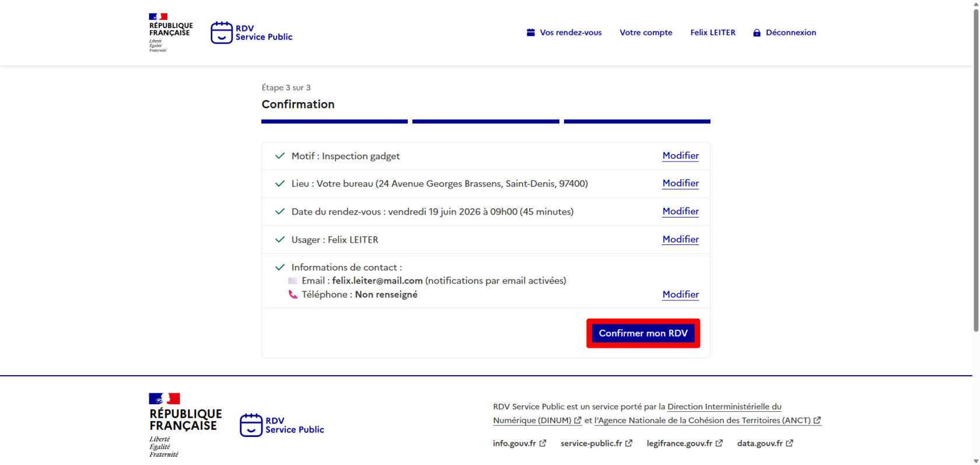The image size is (980, 465).
Task: Click the external link icon after (DINUM)
Action: coord(577,420)
